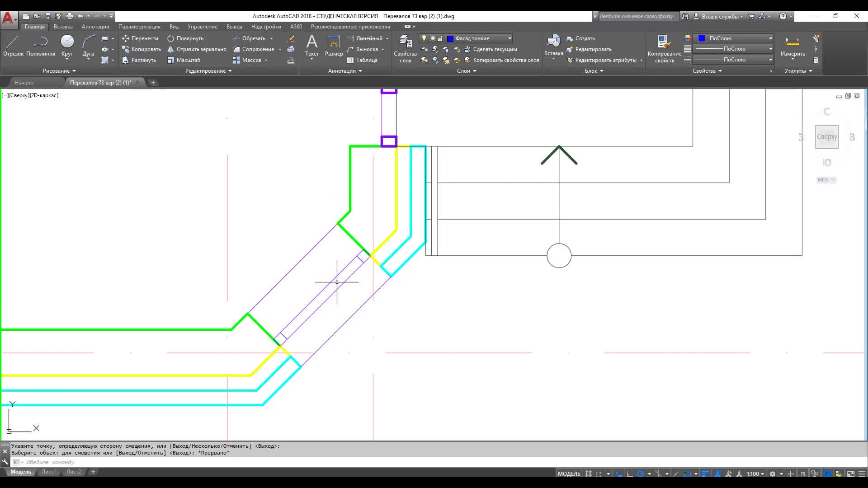The width and height of the screenshot is (868, 488).
Task: Toggle lineweight display in status bar
Action: (x=705, y=474)
